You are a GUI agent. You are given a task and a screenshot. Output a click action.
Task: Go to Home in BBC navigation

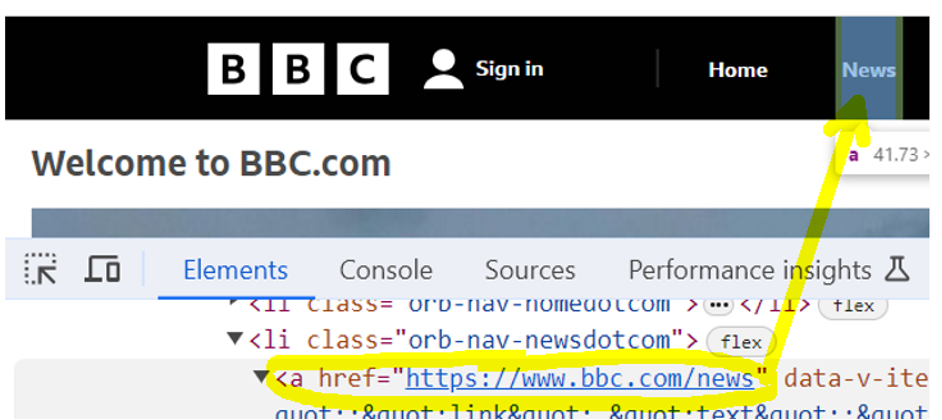(737, 70)
